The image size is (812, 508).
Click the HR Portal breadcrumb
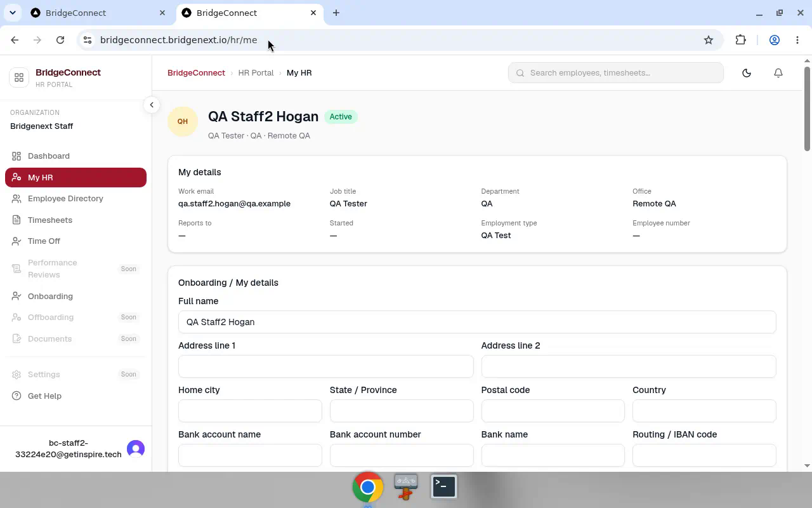(x=256, y=73)
